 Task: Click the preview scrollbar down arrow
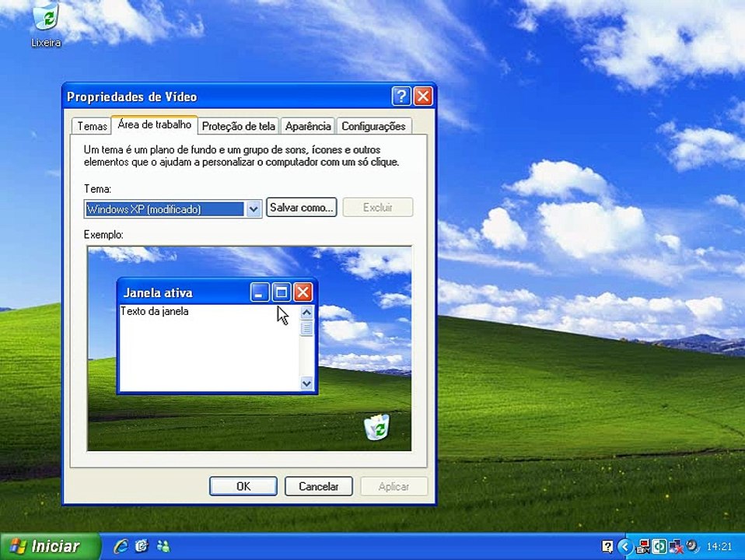click(x=306, y=383)
